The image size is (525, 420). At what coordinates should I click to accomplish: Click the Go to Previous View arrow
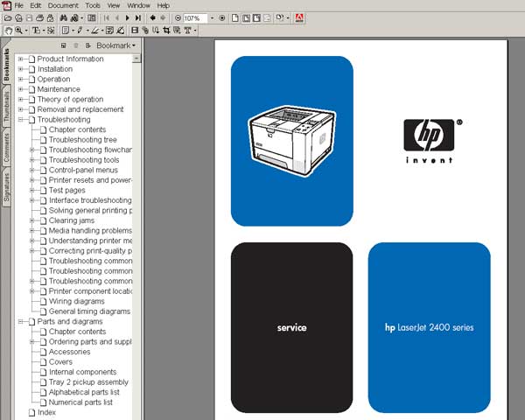(152, 18)
